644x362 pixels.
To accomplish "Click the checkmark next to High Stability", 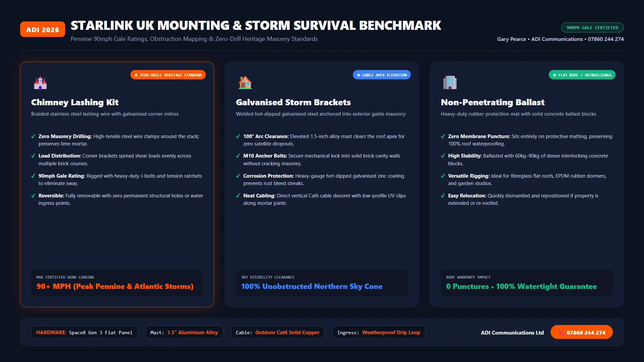I will tap(443, 156).
